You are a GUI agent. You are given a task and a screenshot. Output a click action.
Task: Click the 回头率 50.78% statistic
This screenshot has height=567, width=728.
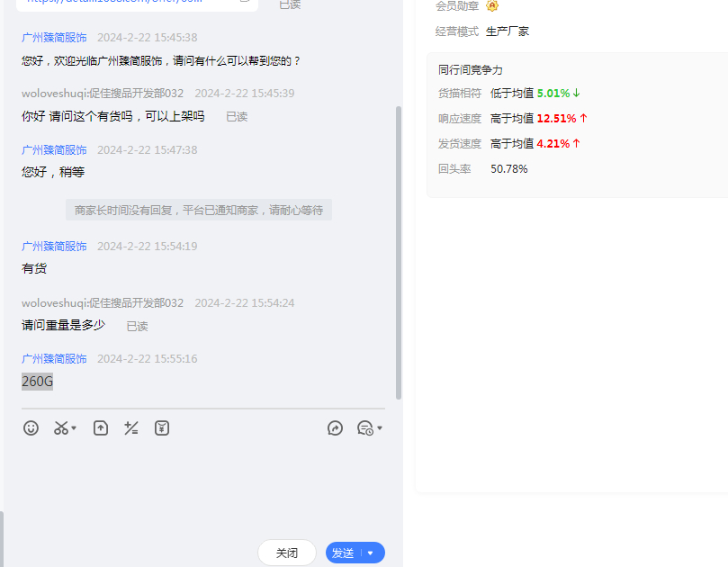click(x=508, y=168)
